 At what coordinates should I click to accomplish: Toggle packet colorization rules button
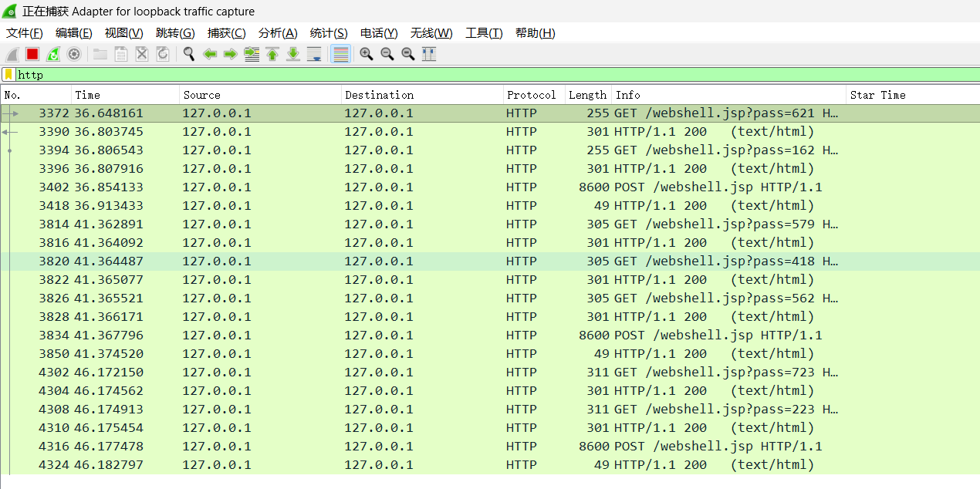point(340,54)
